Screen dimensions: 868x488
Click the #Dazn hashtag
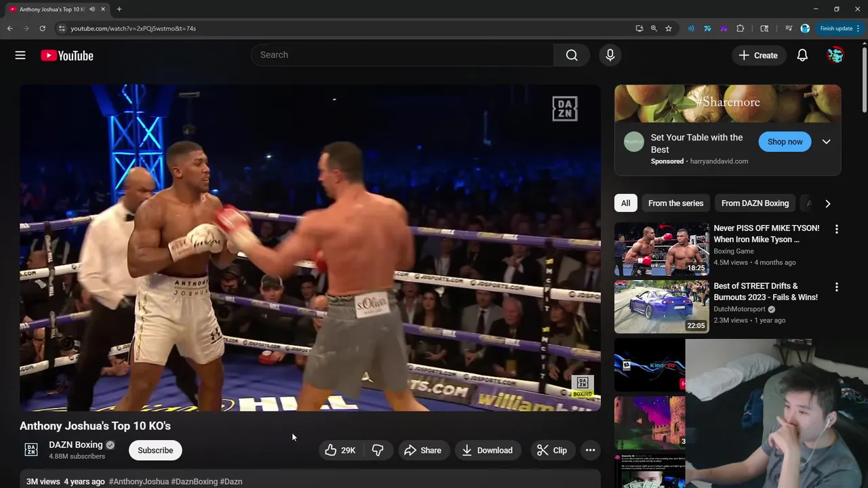pyautogui.click(x=231, y=481)
